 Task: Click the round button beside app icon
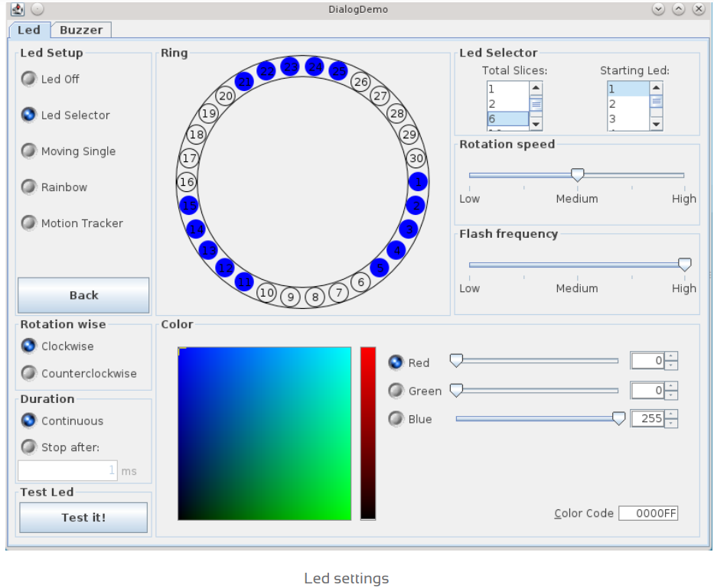point(37,8)
